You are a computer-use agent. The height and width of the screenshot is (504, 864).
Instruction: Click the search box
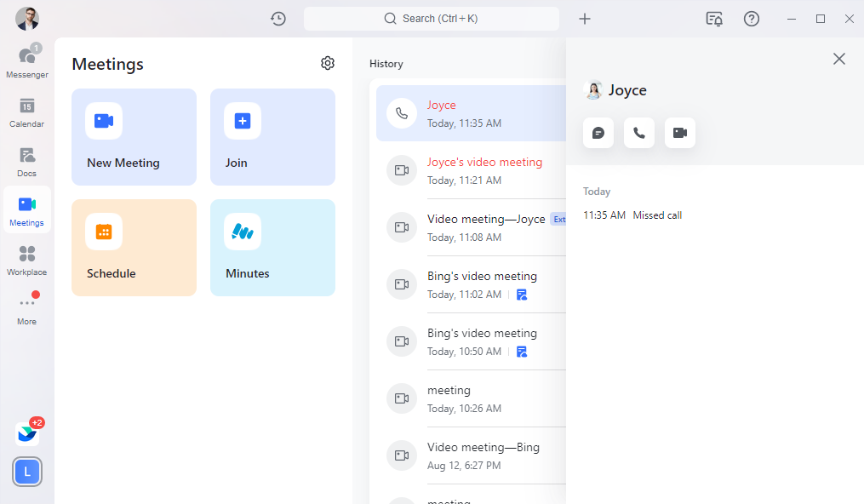pyautogui.click(x=432, y=19)
